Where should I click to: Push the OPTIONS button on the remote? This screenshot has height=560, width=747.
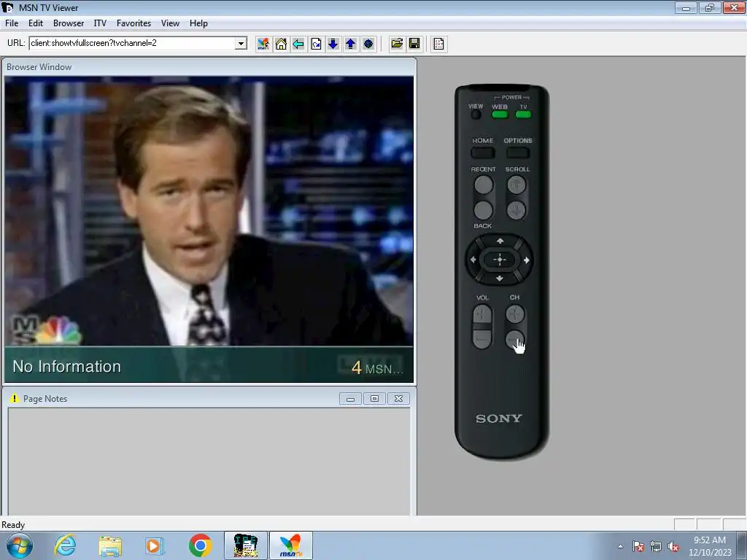(518, 153)
